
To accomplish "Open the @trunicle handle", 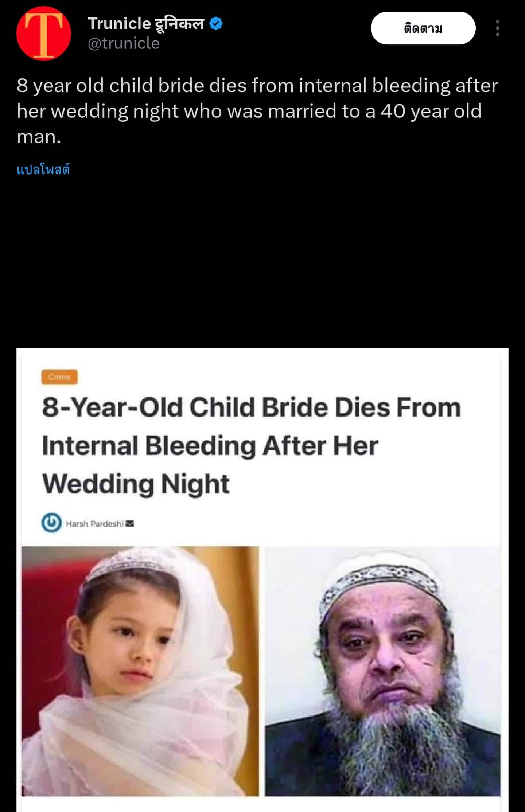I will click(124, 43).
